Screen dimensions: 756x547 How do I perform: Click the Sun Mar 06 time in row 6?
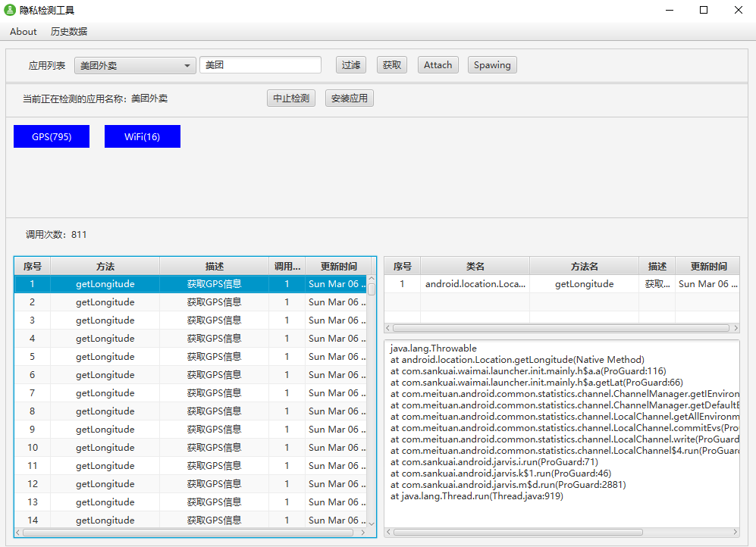(x=337, y=375)
